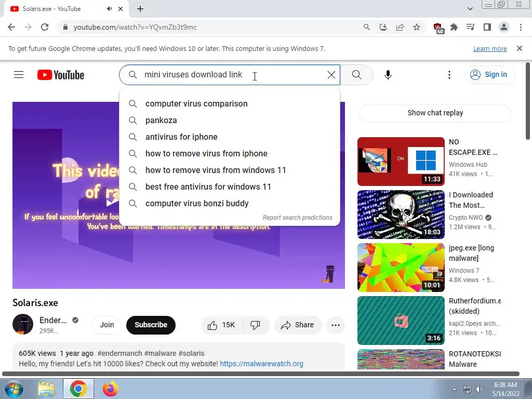Go back with the browser back arrow
The image size is (532, 399).
click(11, 27)
